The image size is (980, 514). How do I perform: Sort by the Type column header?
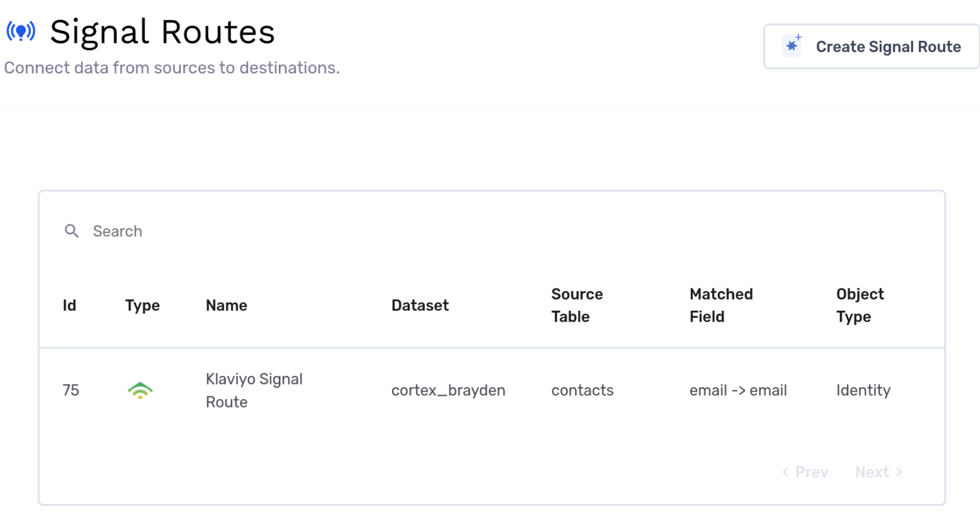point(142,305)
